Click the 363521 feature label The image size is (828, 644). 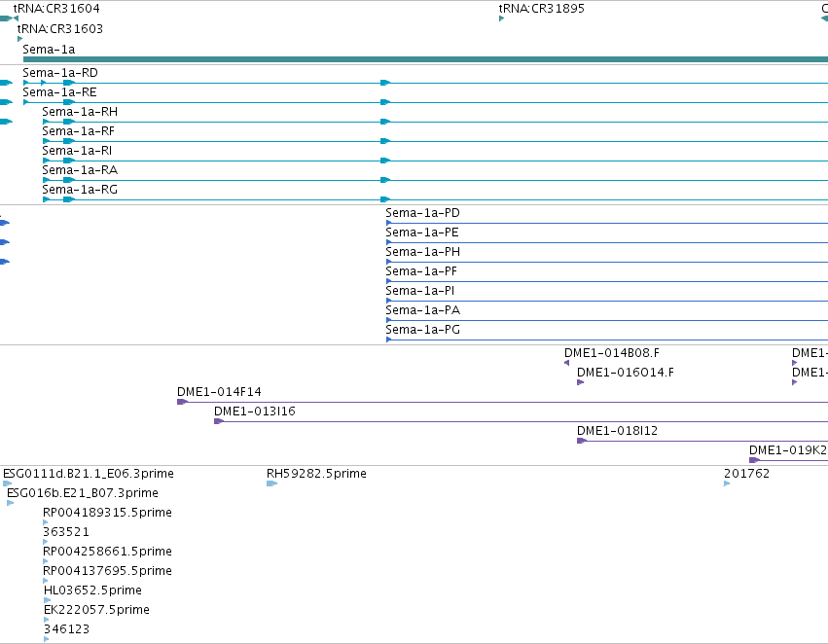(x=66, y=532)
